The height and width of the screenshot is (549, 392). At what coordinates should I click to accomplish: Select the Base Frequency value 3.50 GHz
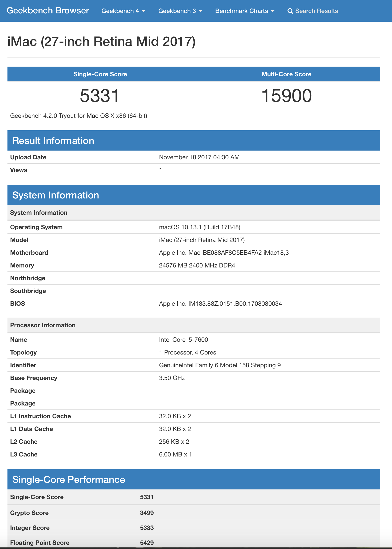click(x=172, y=378)
